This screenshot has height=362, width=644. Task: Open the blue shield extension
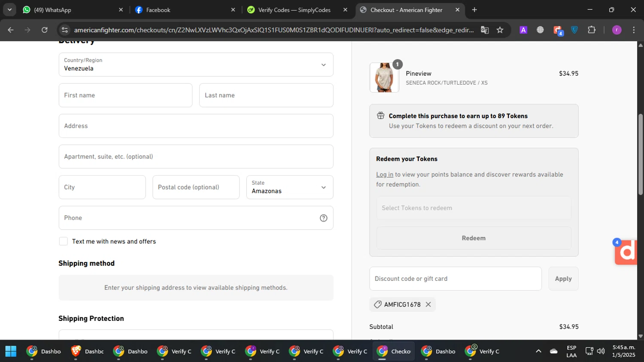tap(574, 30)
